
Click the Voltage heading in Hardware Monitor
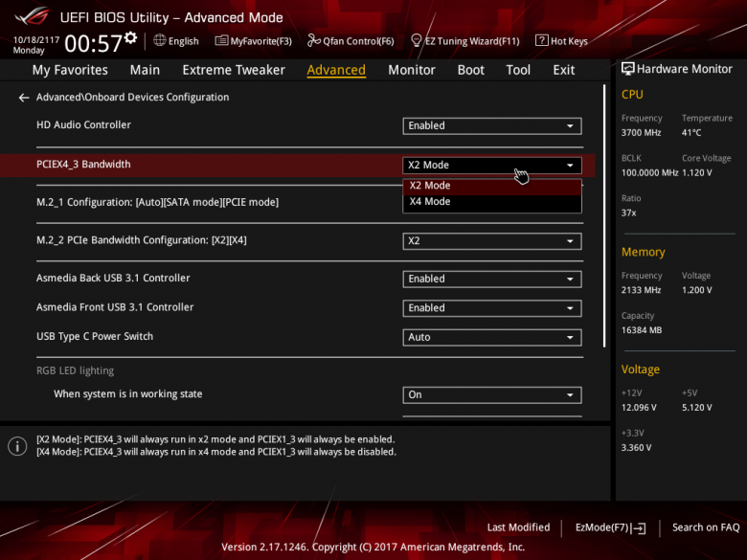click(x=641, y=370)
